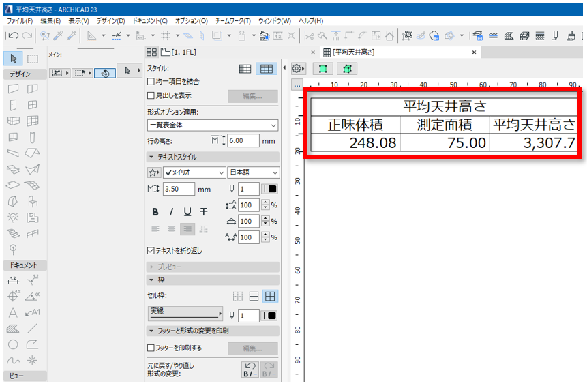Viewport: 587px width, 392px height.
Task: Select the Line tool
Action: click(x=33, y=329)
